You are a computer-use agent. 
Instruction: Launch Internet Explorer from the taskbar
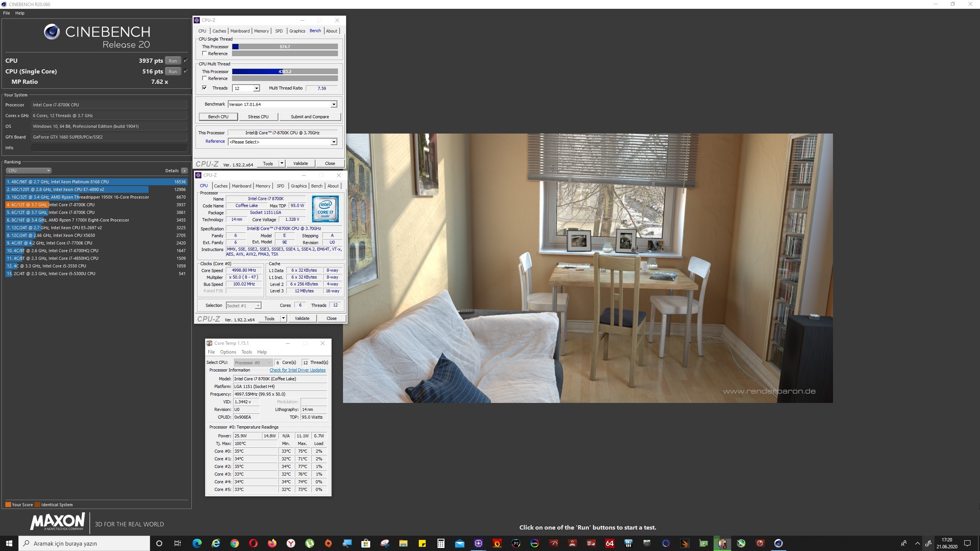[216, 543]
